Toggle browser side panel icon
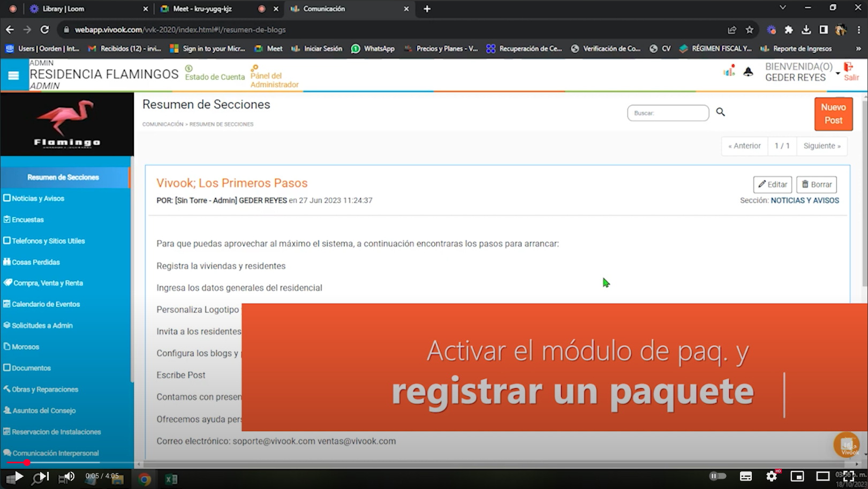868x489 pixels. tap(824, 29)
